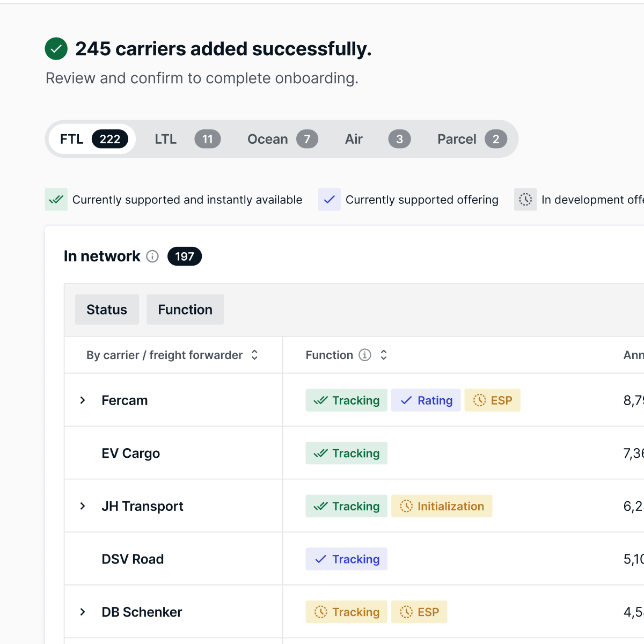Screen dimensions: 644x644
Task: Sort the Function column
Action: coord(384,355)
